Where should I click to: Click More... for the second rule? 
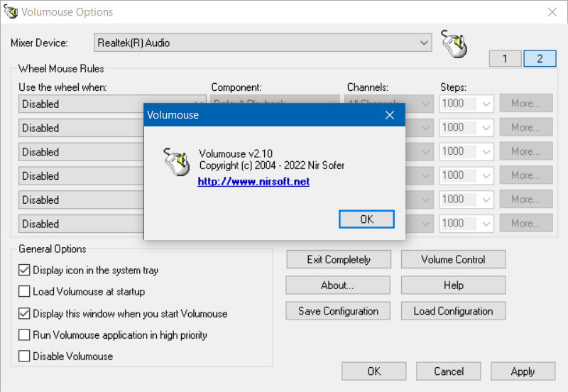[x=526, y=127]
